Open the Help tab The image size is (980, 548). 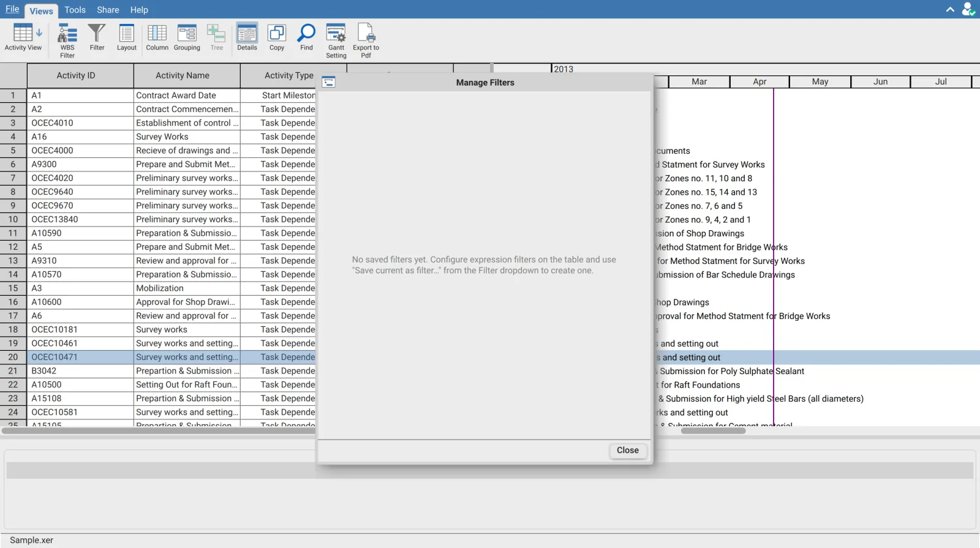pyautogui.click(x=139, y=10)
